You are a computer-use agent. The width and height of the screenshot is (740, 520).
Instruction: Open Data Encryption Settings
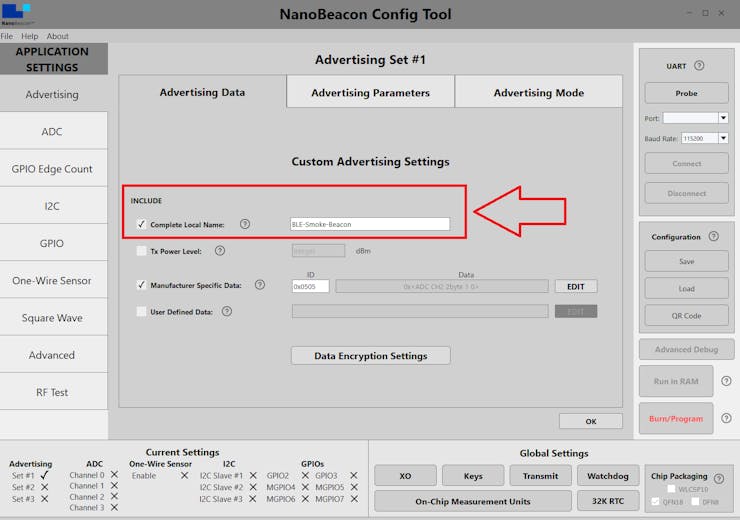point(370,356)
